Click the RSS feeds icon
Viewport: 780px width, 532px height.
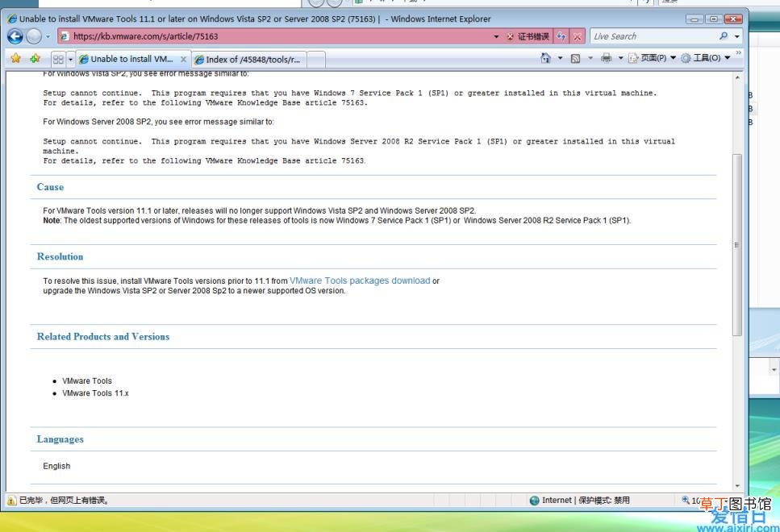point(576,58)
